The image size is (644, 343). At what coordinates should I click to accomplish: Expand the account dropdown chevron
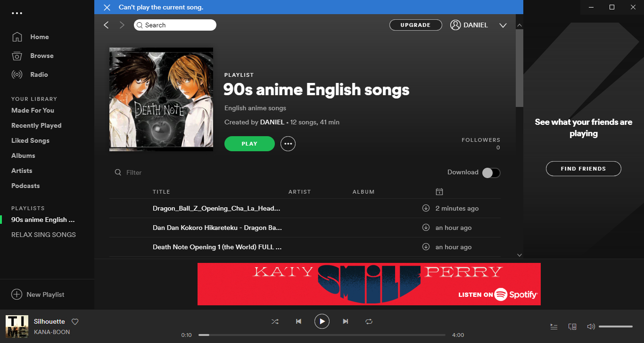coord(503,25)
